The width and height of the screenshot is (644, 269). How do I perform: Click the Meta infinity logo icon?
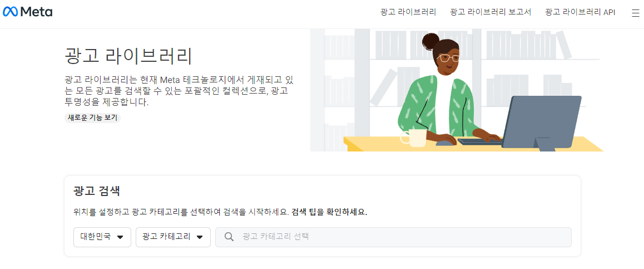tap(10, 12)
